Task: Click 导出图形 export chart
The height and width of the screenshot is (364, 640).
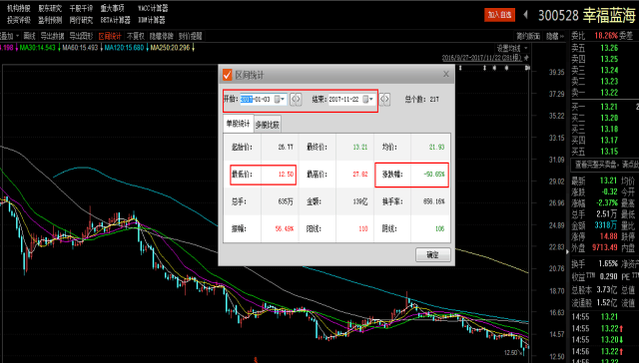Action: click(81, 36)
